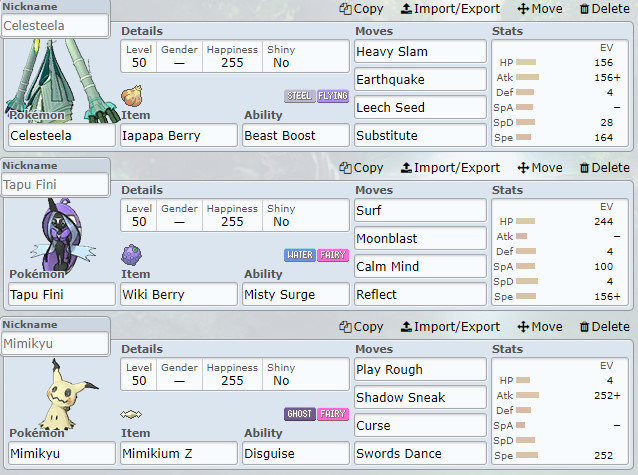Viewport: 638px width, 475px height.
Task: Open the Beast Boost ability field
Action: pyautogui.click(x=296, y=136)
